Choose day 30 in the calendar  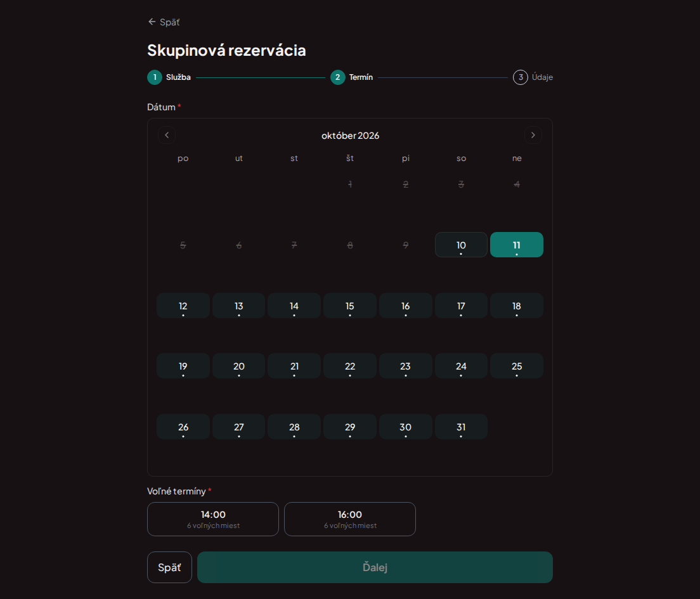pyautogui.click(x=405, y=427)
